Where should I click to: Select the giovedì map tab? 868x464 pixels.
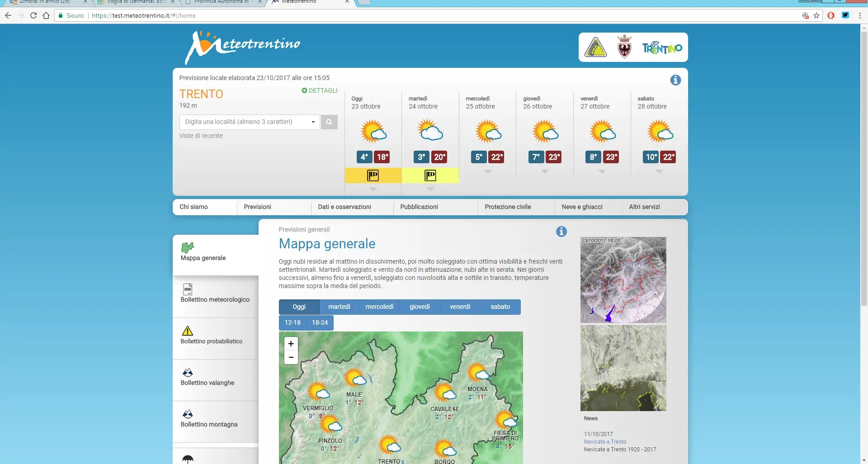(420, 307)
